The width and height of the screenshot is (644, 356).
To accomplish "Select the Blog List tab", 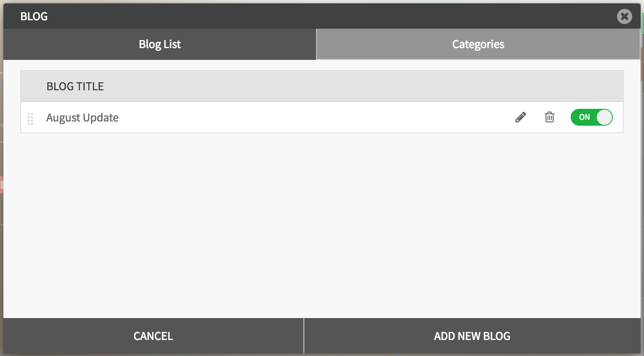I will 160,44.
